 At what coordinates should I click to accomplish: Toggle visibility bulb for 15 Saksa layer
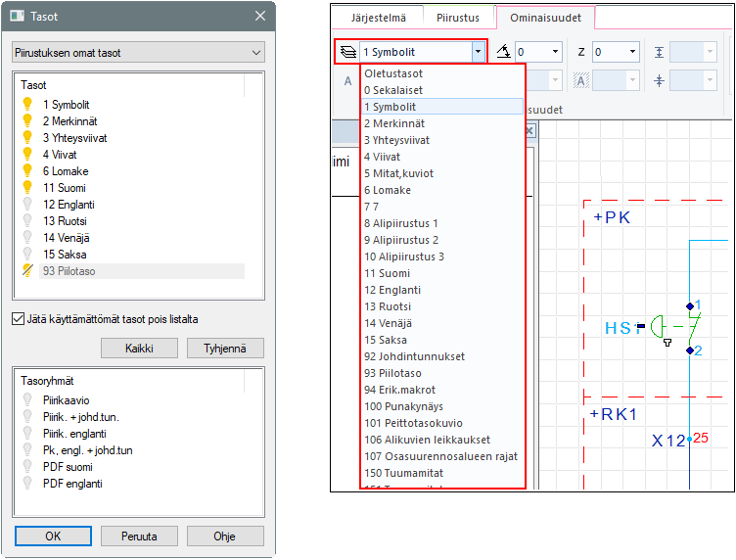click(x=27, y=255)
